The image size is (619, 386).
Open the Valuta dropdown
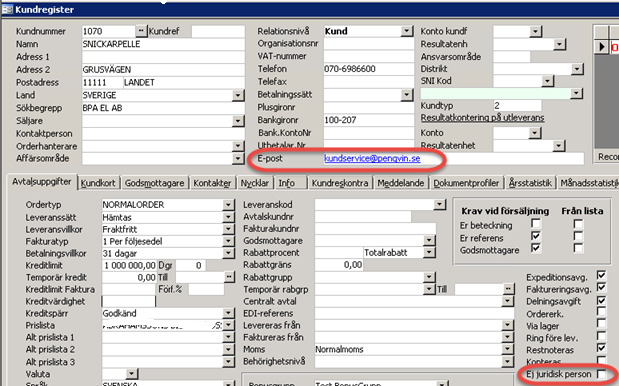point(132,373)
